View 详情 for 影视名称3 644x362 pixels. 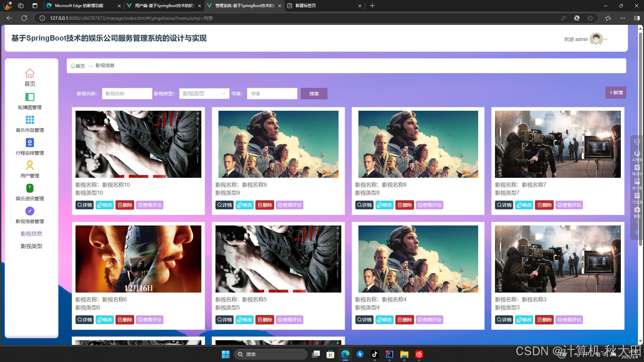click(x=504, y=320)
